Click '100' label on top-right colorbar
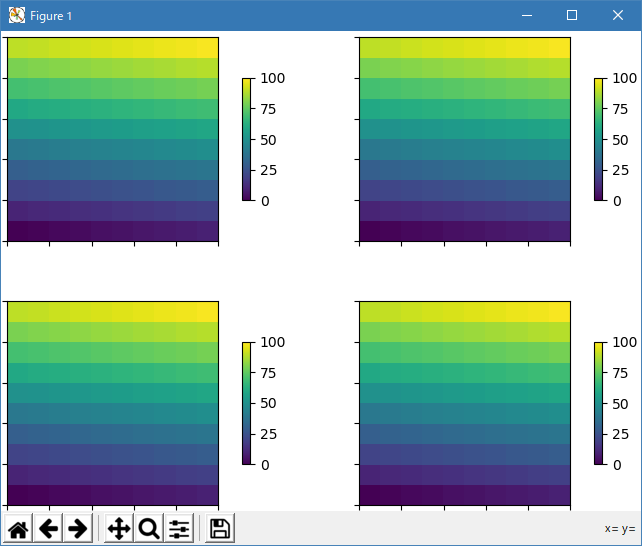 tap(624, 78)
